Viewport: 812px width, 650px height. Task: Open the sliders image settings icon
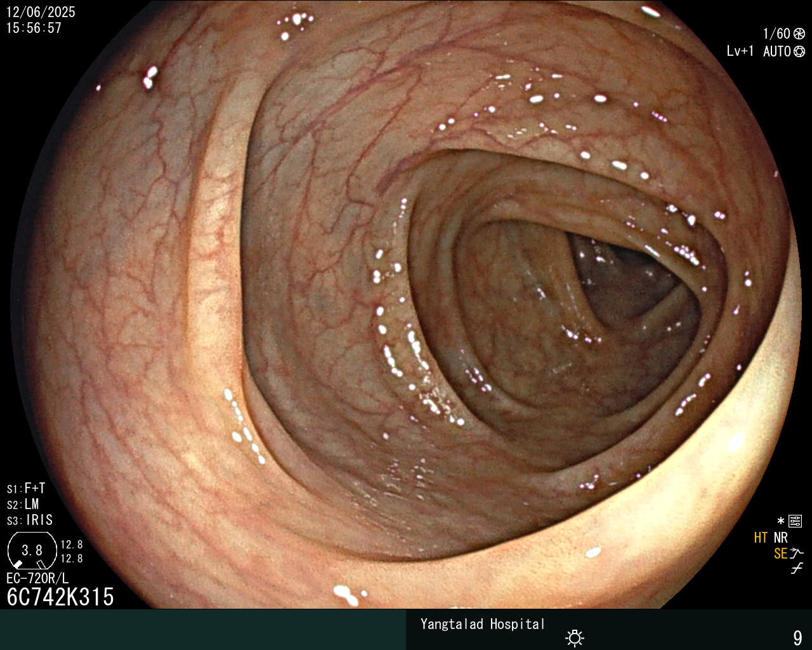click(x=795, y=522)
